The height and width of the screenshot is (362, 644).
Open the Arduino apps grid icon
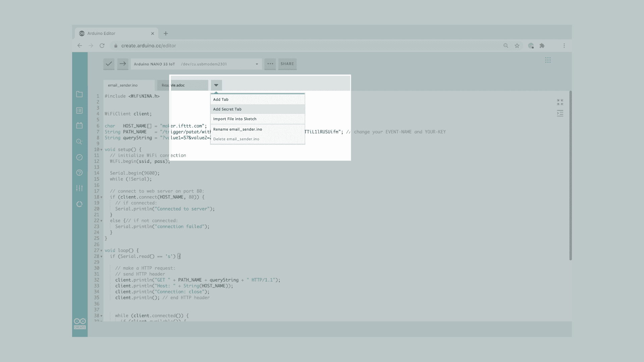[548, 60]
